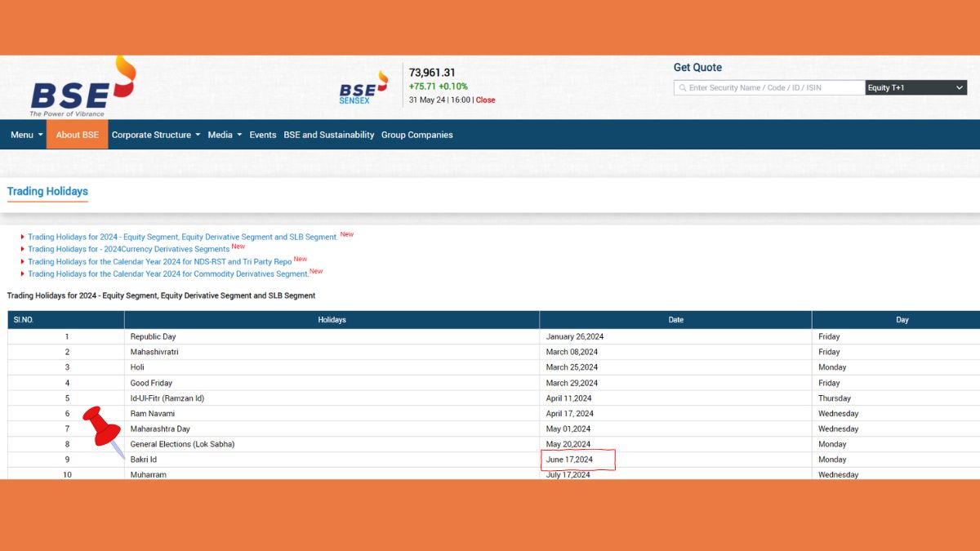Open the Menu dropdown
The image size is (980, 551).
click(x=26, y=135)
